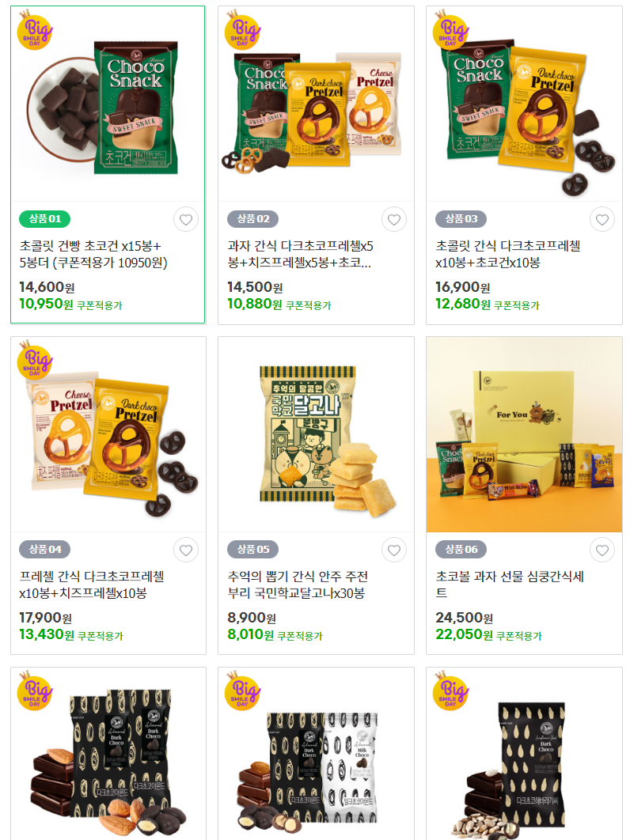View the dark choco almond package image
The width and height of the screenshot is (630, 840).
coord(108,754)
